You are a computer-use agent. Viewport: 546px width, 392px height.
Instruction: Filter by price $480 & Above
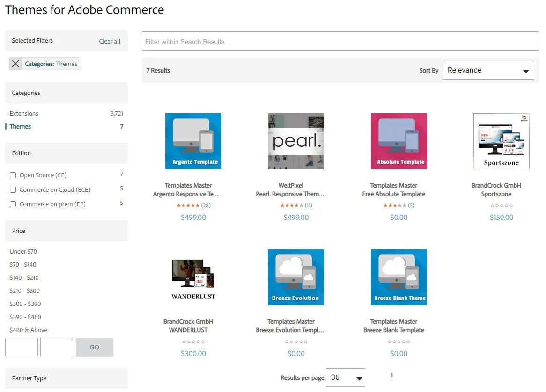click(29, 330)
